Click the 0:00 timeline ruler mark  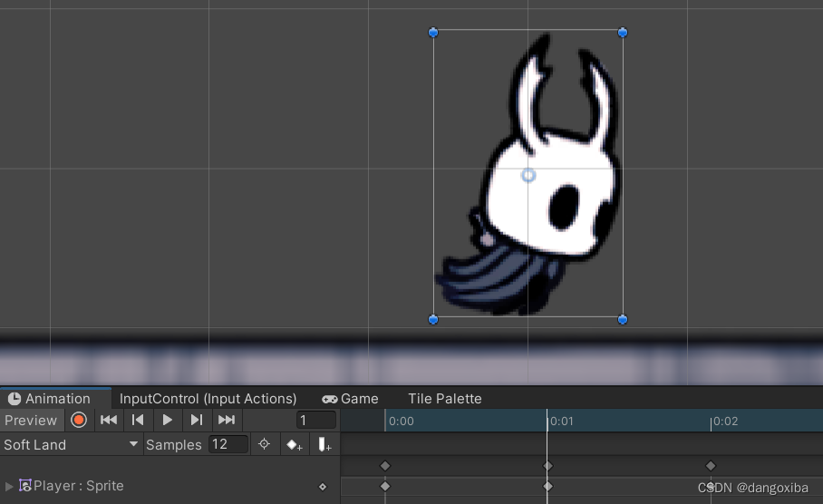(x=401, y=421)
